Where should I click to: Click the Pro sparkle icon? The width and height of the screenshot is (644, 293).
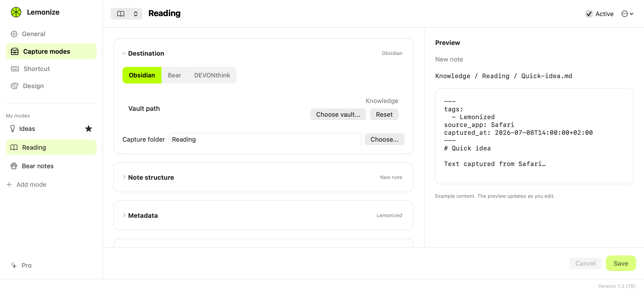[x=14, y=265]
